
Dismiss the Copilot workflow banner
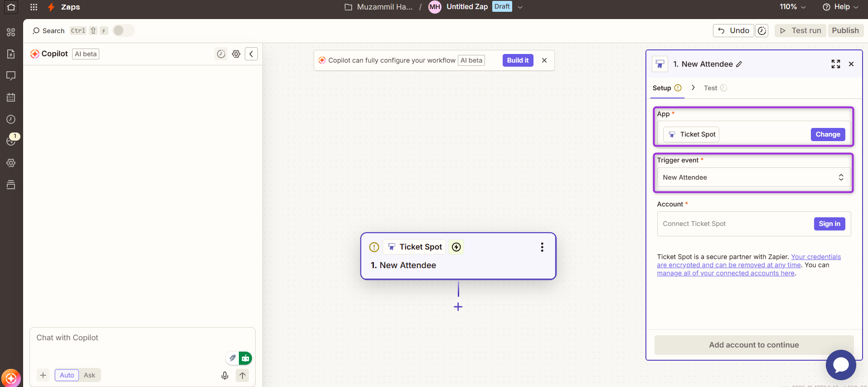click(544, 60)
